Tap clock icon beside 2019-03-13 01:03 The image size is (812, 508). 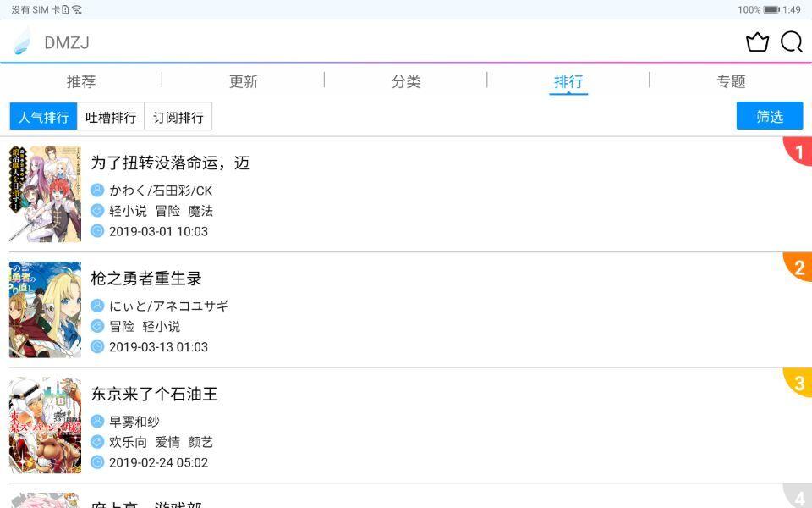coord(97,346)
